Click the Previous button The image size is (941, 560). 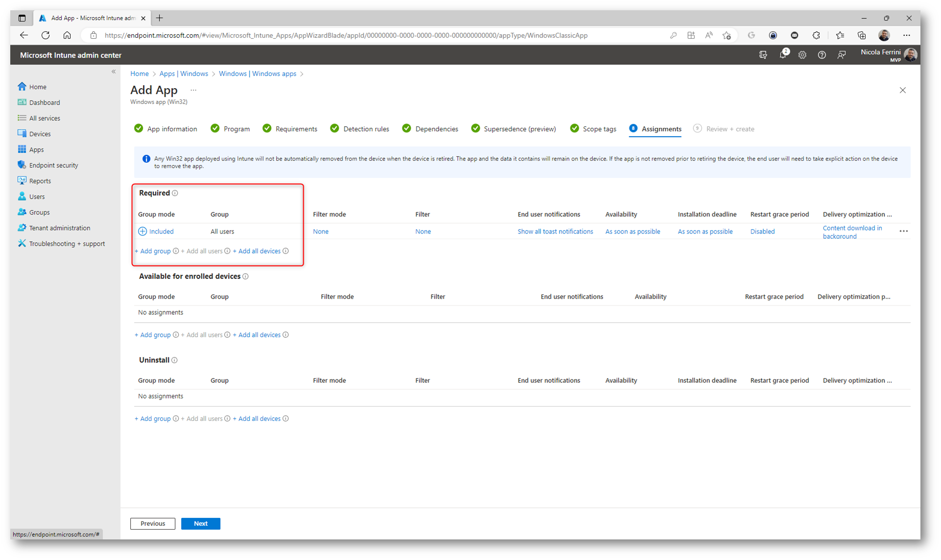pos(153,524)
